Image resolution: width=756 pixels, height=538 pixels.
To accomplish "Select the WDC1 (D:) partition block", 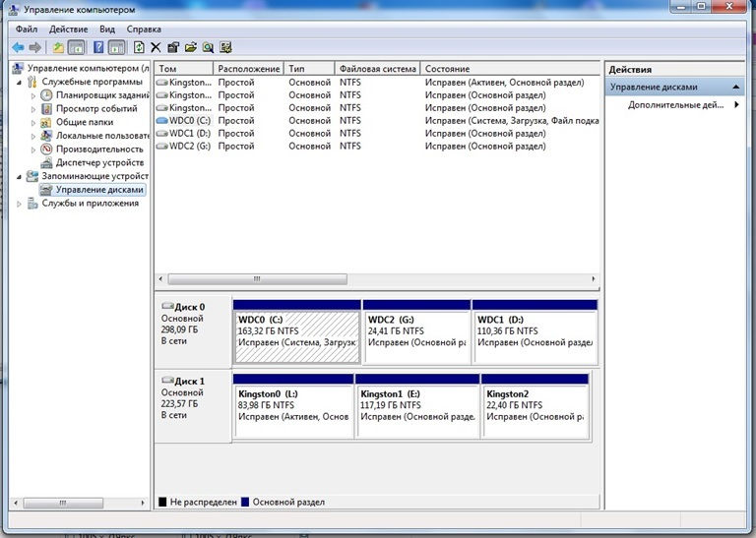I will pos(535,331).
